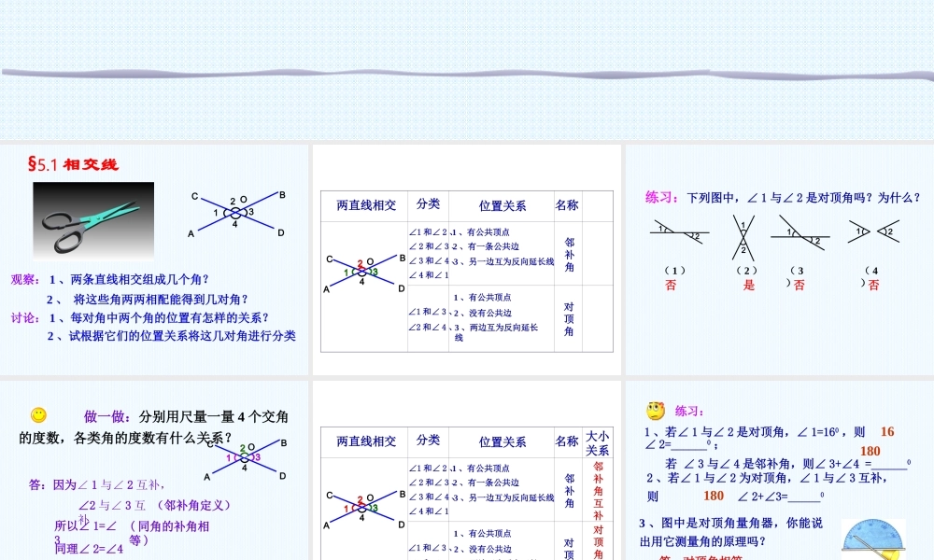934x560 pixels.
Task: Click figure (3) in the 对顶角 exercise
Action: tap(800, 233)
